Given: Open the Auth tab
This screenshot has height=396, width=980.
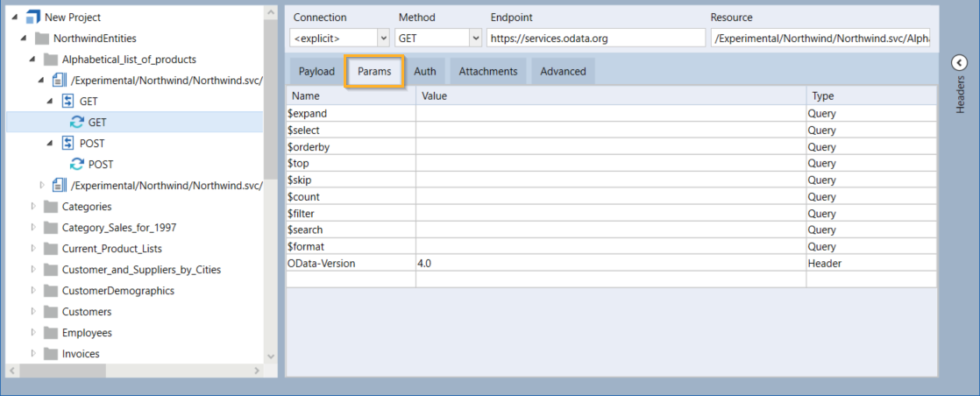Looking at the screenshot, I should point(425,72).
